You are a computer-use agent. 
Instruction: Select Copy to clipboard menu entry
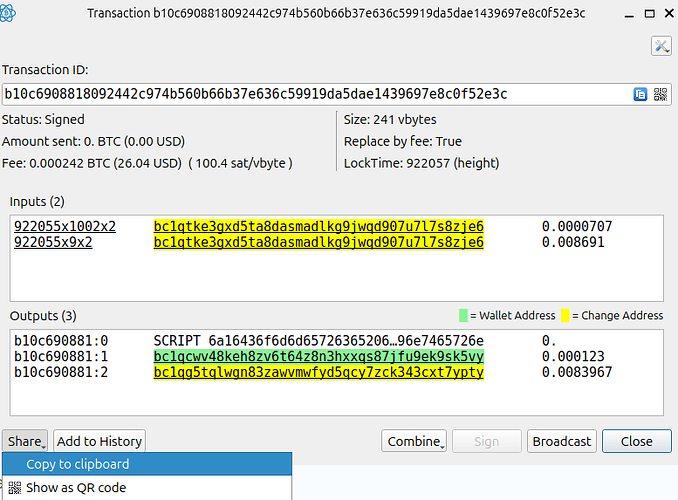coord(78,464)
